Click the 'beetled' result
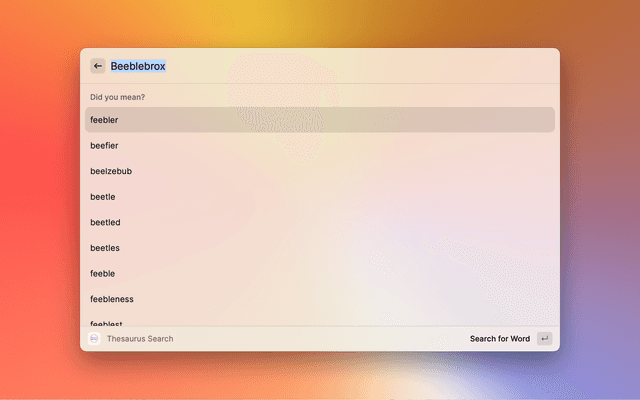Screen dimensions: 640x400 tap(105, 222)
